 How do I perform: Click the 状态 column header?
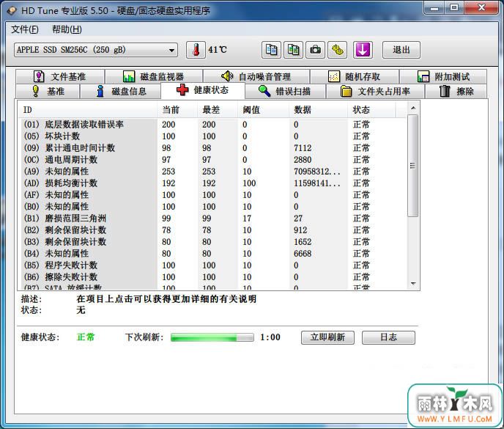coord(371,110)
